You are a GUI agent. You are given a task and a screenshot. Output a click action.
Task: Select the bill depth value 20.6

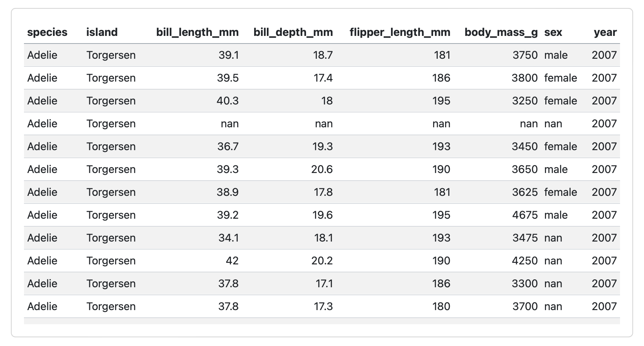pyautogui.click(x=322, y=169)
